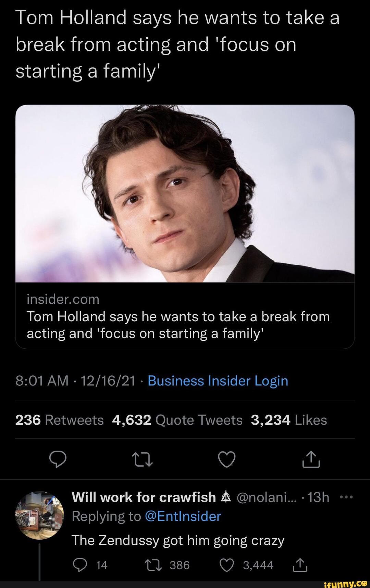Open the commenter's profile avatar

point(40,515)
